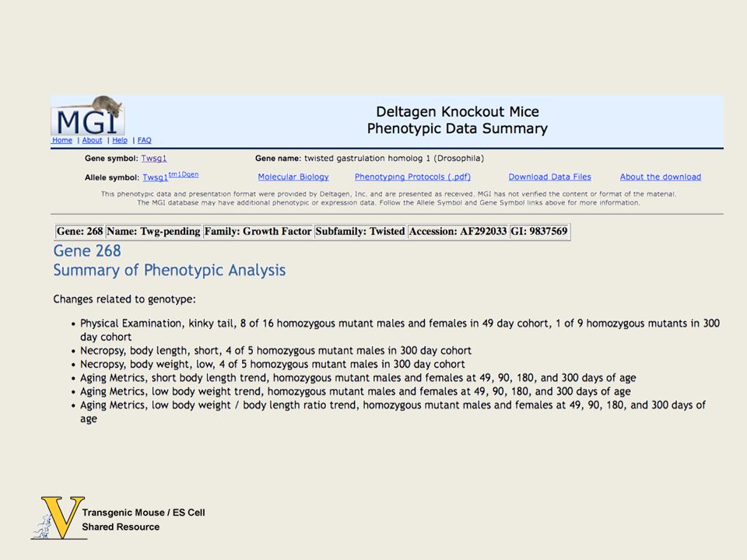Follow the Twsg1 gene symbol link
The height and width of the screenshot is (560, 747).
point(154,158)
